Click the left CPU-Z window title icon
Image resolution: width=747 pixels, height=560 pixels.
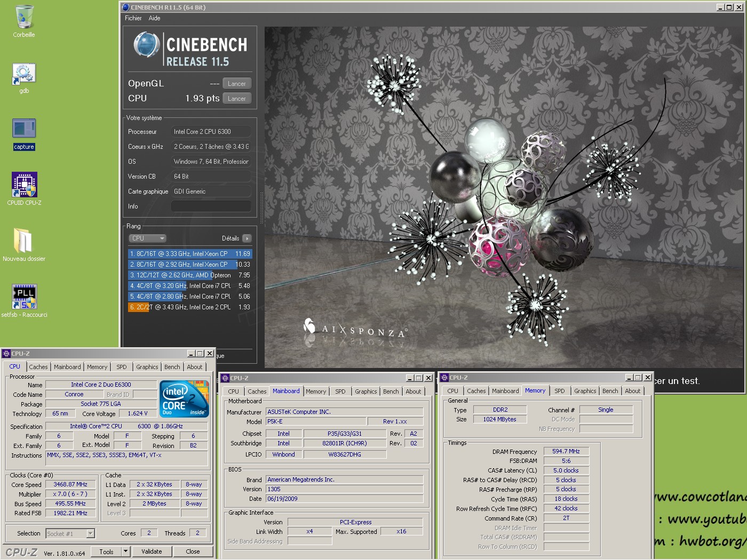6,354
